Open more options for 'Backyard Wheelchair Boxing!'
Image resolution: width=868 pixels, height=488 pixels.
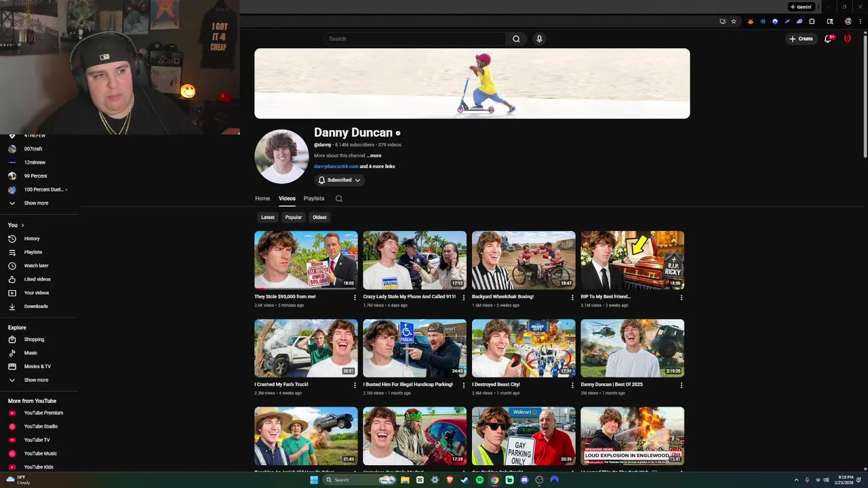(x=572, y=297)
